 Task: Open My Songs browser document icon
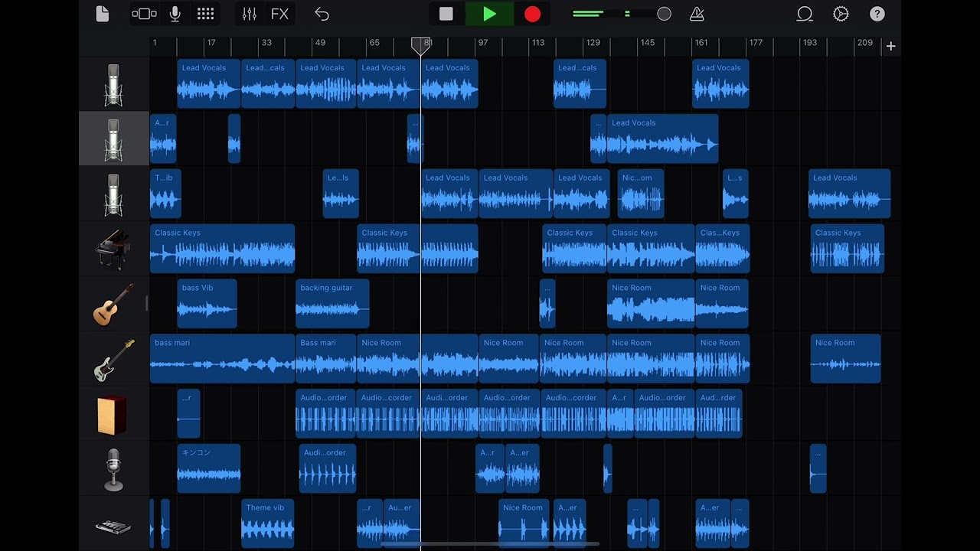[103, 14]
